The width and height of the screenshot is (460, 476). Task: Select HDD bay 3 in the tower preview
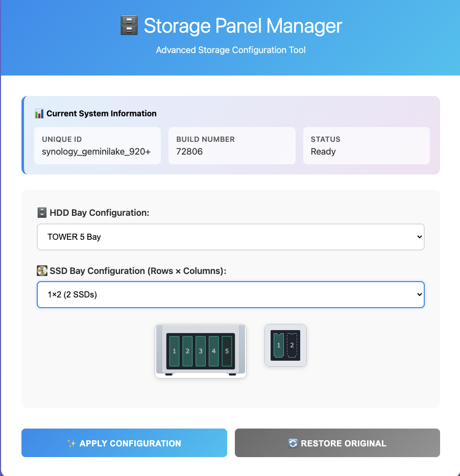pos(201,351)
